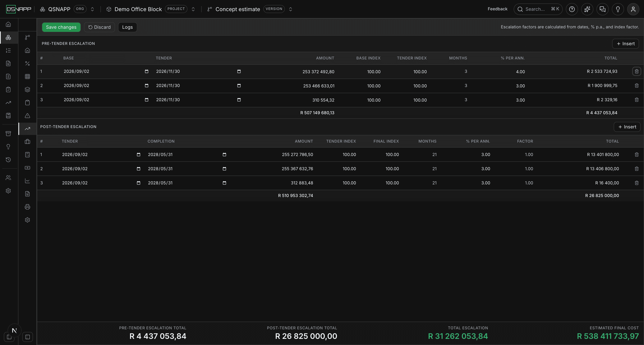Open the chat messages icon
644x345 pixels.
click(x=602, y=9)
